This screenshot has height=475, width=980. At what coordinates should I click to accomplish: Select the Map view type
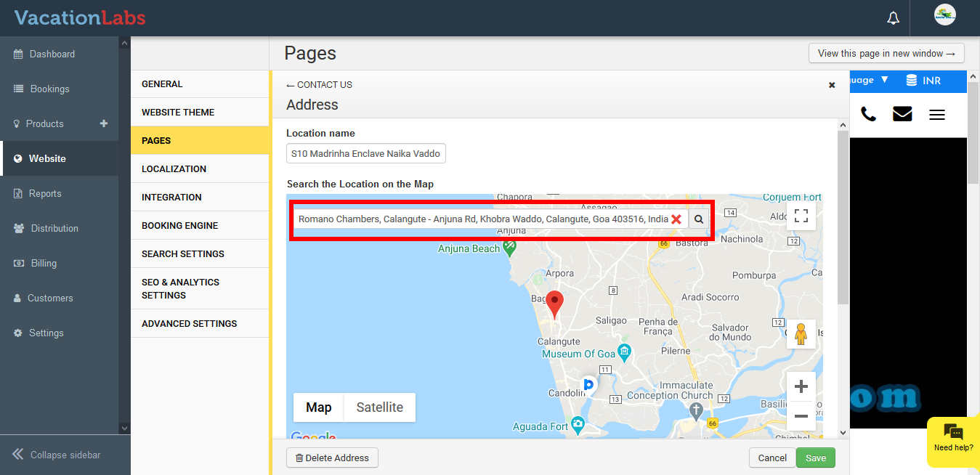(x=318, y=407)
